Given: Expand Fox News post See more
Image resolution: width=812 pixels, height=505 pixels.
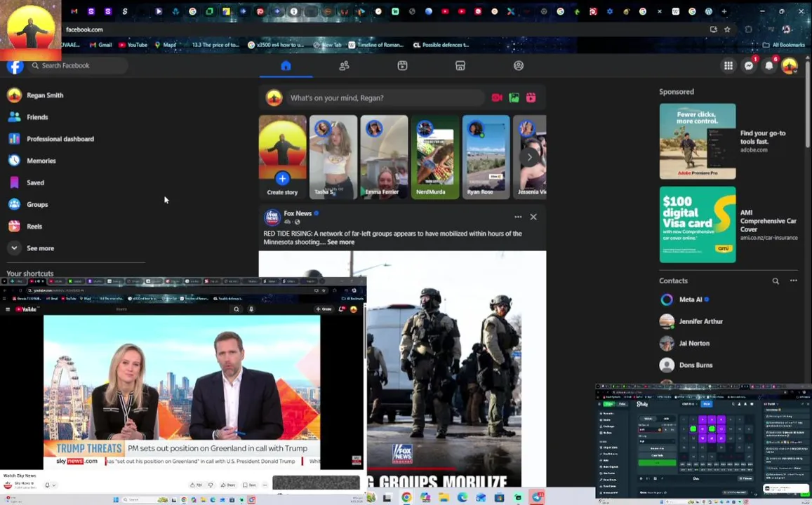Looking at the screenshot, I should (x=341, y=242).
